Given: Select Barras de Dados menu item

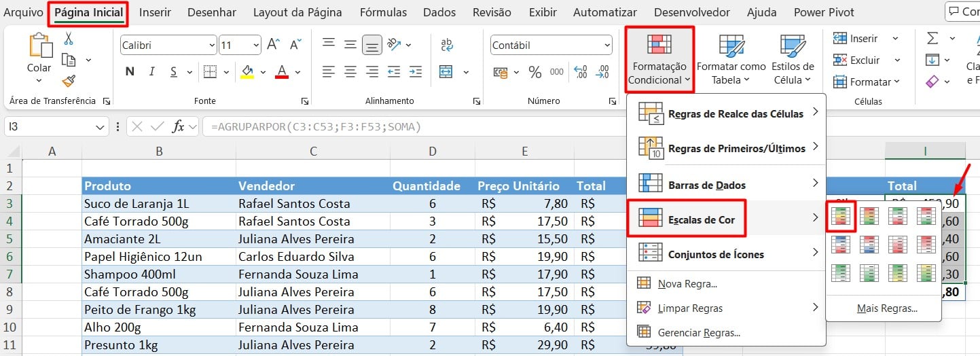Looking at the screenshot, I should (726, 184).
